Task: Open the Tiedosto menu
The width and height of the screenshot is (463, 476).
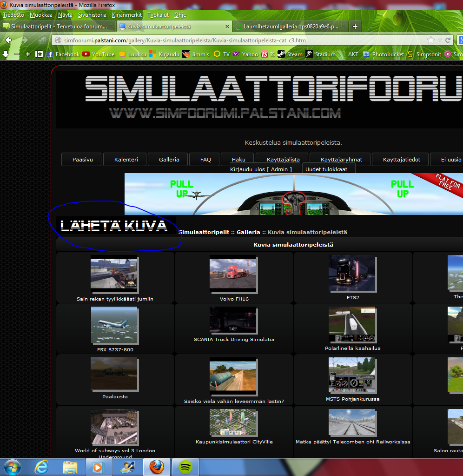Action: point(13,15)
